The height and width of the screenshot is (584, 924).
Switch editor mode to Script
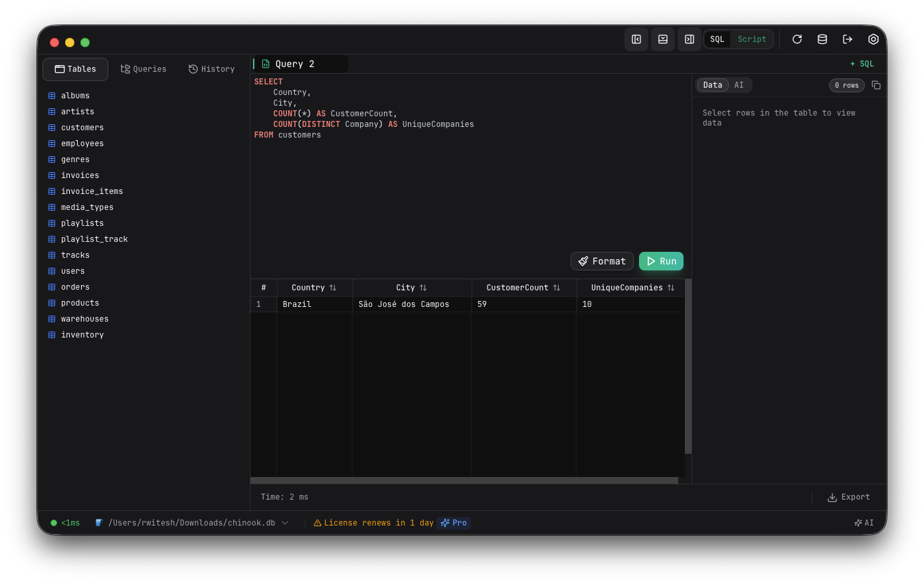point(751,39)
